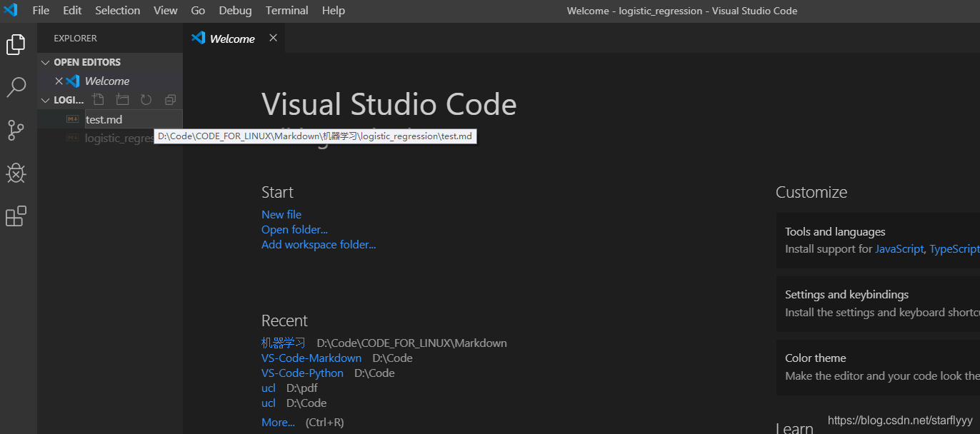Click the New file link
The width and height of the screenshot is (980, 434).
pos(281,214)
